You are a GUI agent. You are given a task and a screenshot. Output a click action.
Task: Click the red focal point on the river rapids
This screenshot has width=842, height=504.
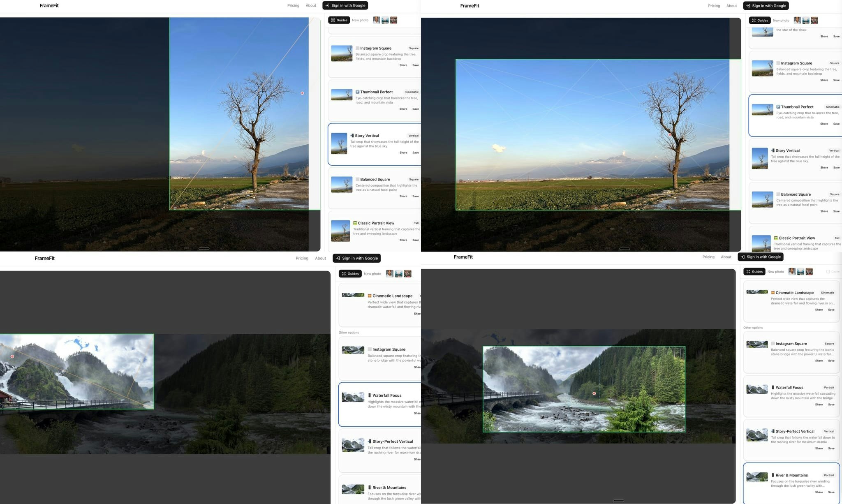click(x=594, y=393)
